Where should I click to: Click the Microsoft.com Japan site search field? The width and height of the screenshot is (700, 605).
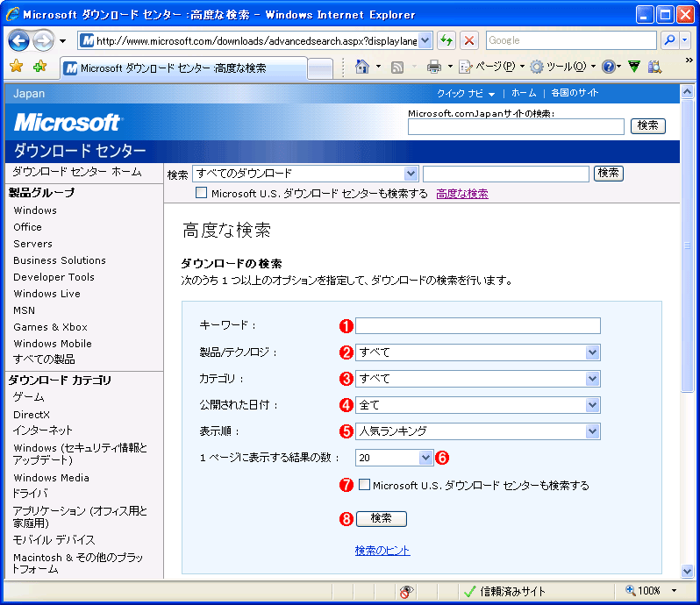516,127
